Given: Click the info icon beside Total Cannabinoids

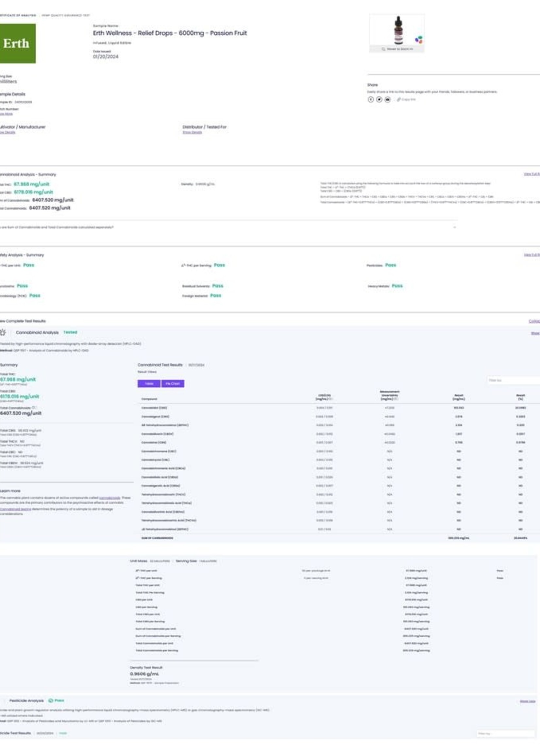Looking at the screenshot, I should pyautogui.click(x=34, y=408).
